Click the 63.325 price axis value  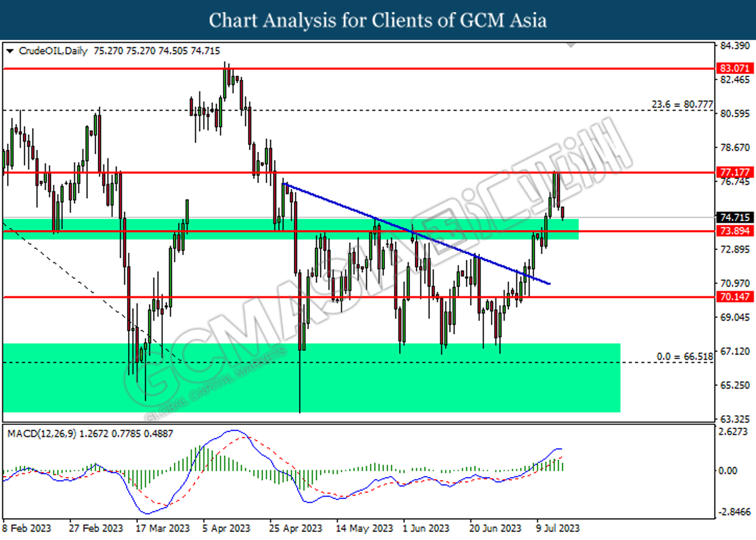click(735, 419)
